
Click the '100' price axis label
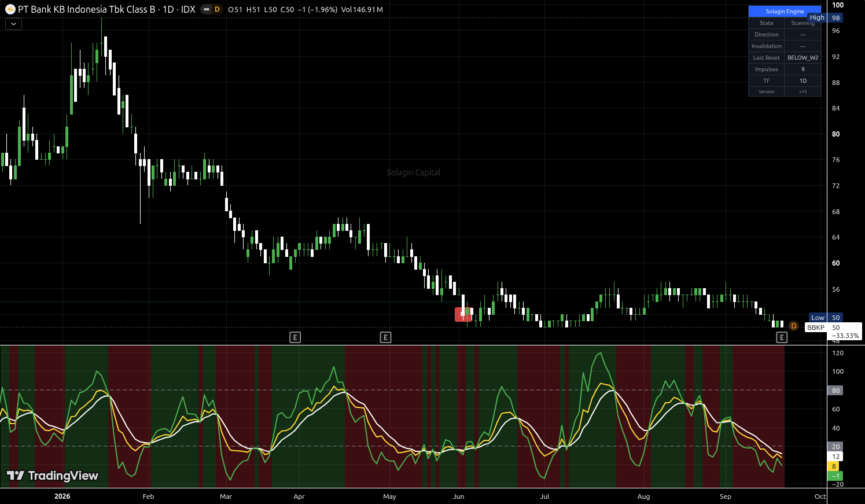point(838,5)
